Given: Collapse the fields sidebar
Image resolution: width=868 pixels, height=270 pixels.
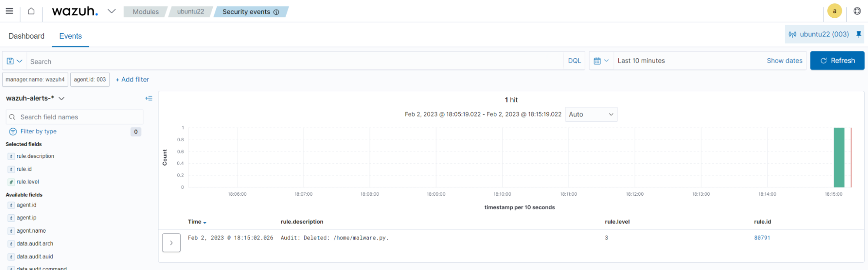Looking at the screenshot, I should pyautogui.click(x=149, y=98).
